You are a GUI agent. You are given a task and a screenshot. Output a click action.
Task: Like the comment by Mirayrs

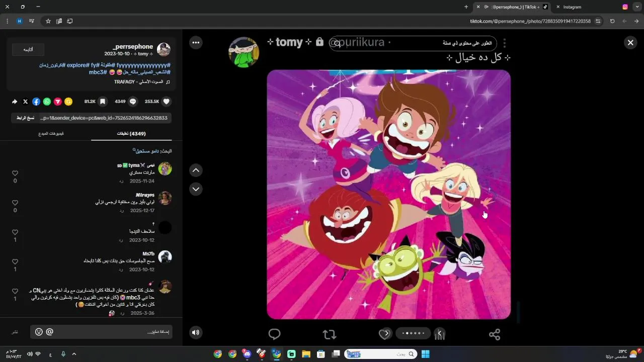pyautogui.click(x=15, y=203)
